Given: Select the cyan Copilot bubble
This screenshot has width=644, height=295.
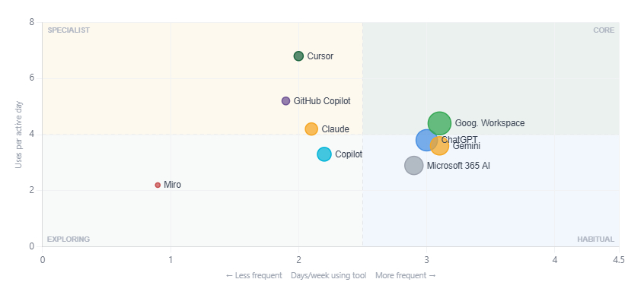Looking at the screenshot, I should 324,154.
